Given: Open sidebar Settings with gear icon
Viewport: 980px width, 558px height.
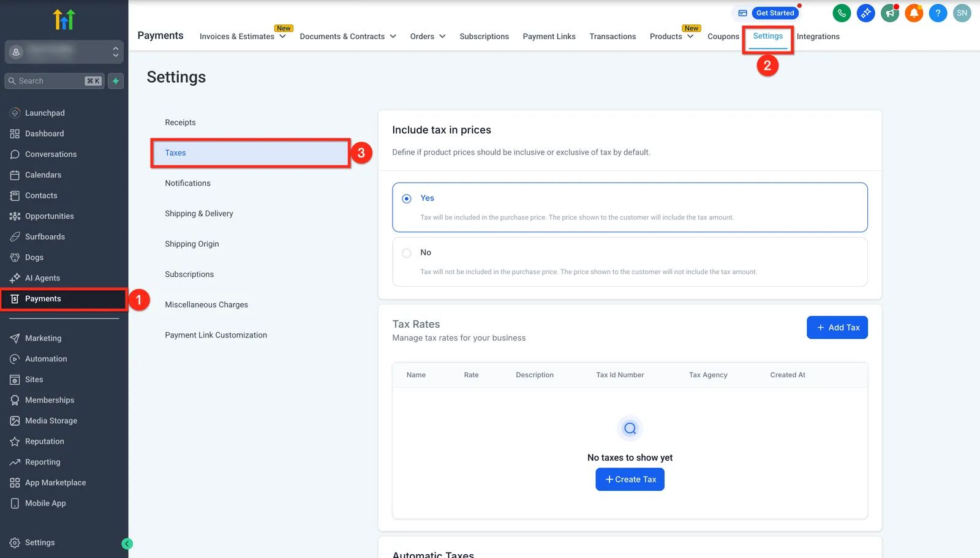Looking at the screenshot, I should pyautogui.click(x=40, y=543).
